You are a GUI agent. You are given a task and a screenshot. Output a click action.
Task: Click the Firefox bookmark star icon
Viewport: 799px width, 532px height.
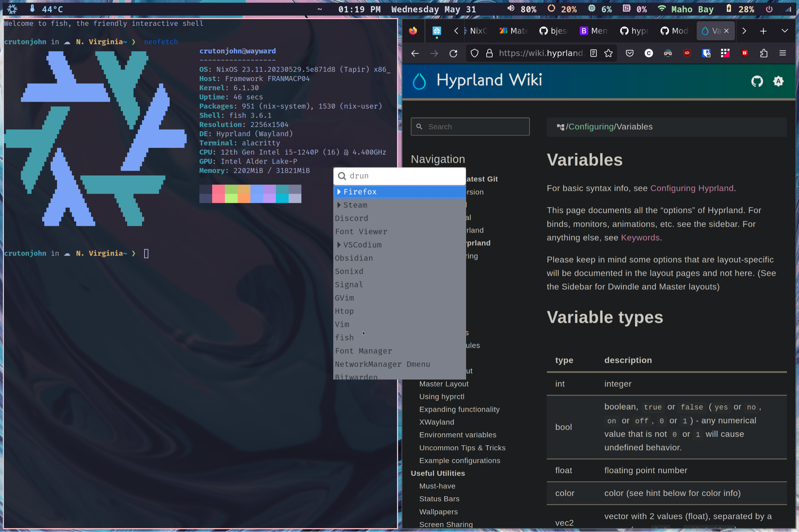(608, 53)
